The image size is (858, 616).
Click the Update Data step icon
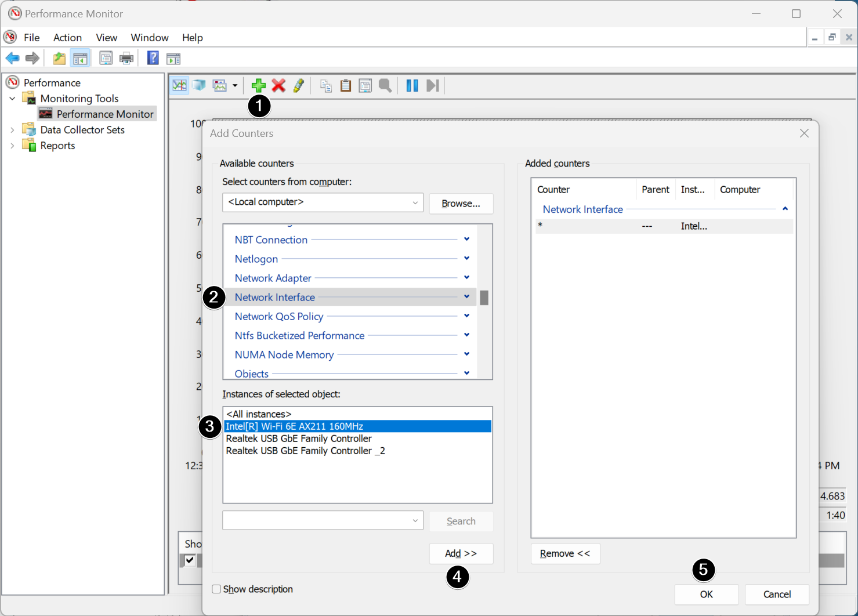pyautogui.click(x=432, y=86)
